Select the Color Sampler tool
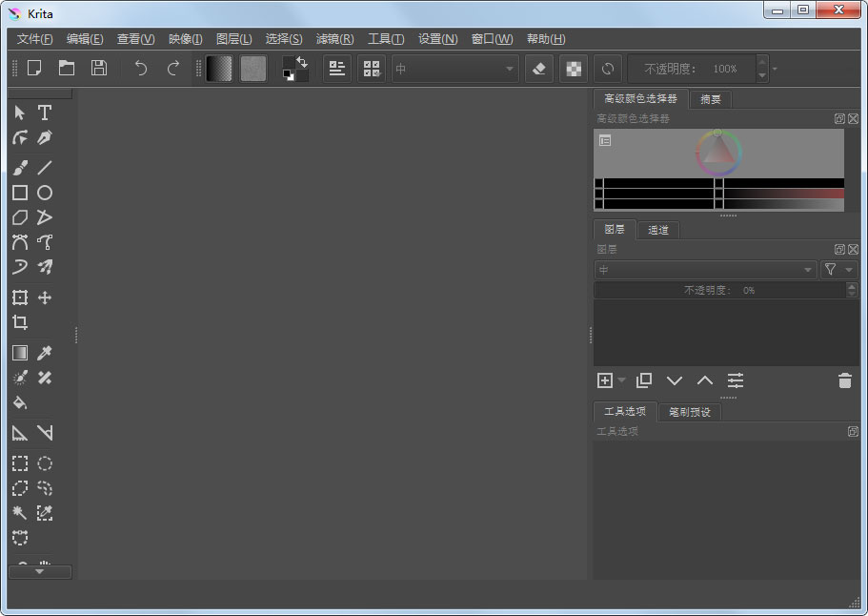This screenshot has height=616, width=868. (x=45, y=352)
